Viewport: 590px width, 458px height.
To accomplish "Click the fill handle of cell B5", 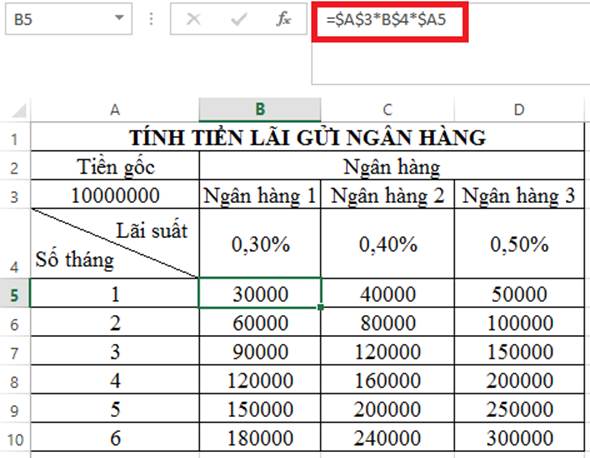I will coord(321,307).
